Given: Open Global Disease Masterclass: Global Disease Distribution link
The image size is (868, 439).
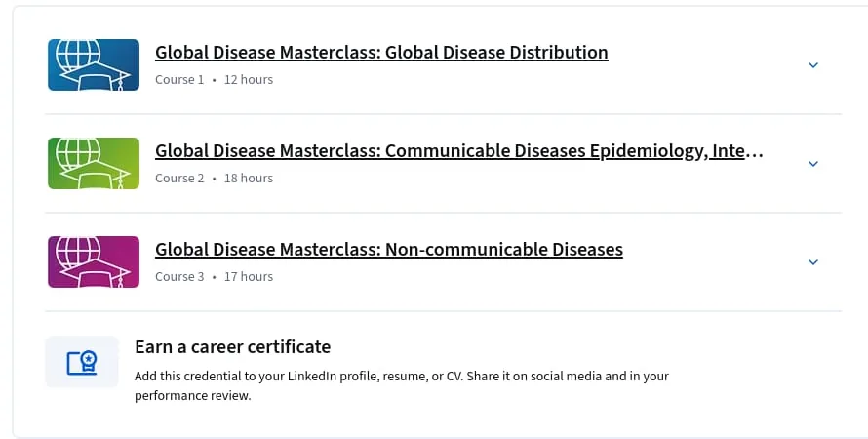Looking at the screenshot, I should tap(381, 52).
